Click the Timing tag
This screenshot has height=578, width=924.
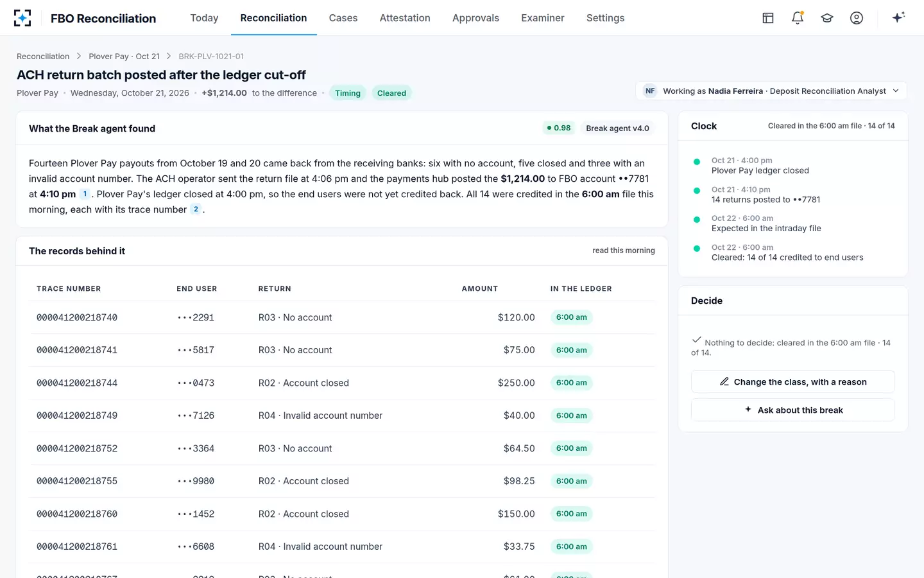tap(348, 93)
